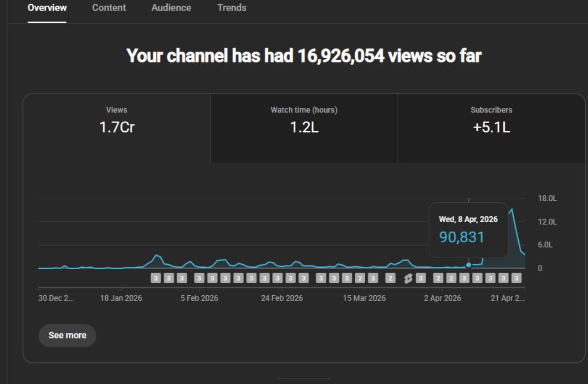Click the Shorts icon marker below the chart
The image size is (588, 384).
pyautogui.click(x=408, y=278)
